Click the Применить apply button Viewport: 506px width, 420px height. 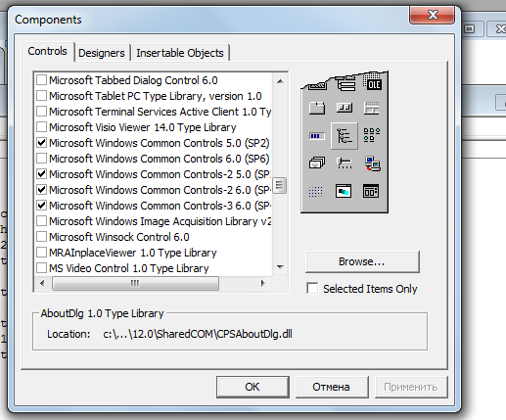pos(411,387)
